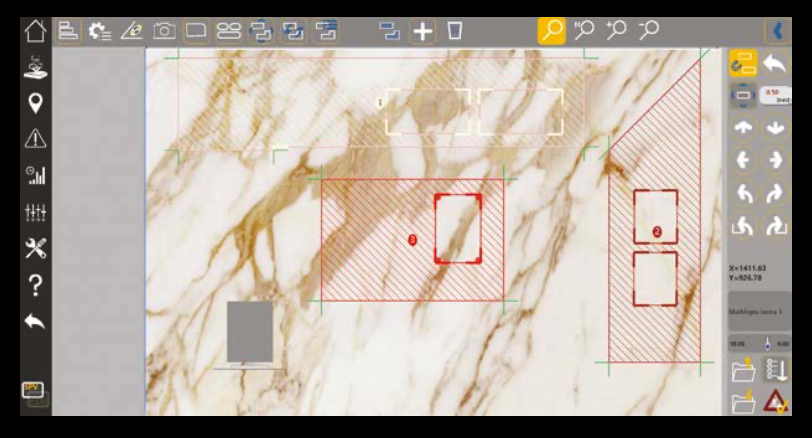Select the highlighted magnifier zoom tool
The height and width of the screenshot is (438, 812).
[551, 31]
